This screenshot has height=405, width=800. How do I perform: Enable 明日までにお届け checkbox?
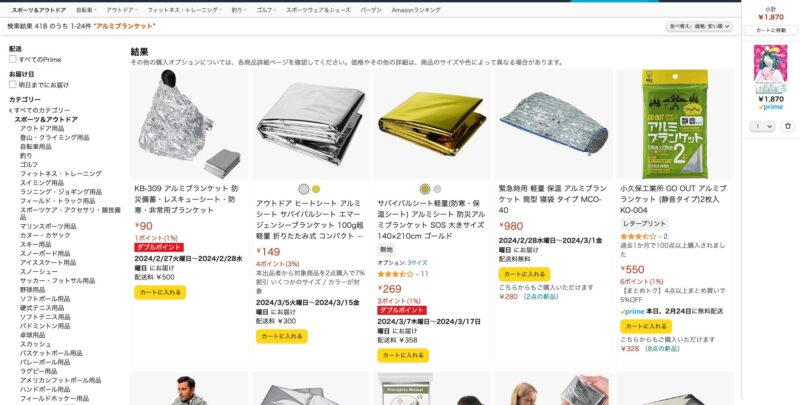tap(13, 84)
